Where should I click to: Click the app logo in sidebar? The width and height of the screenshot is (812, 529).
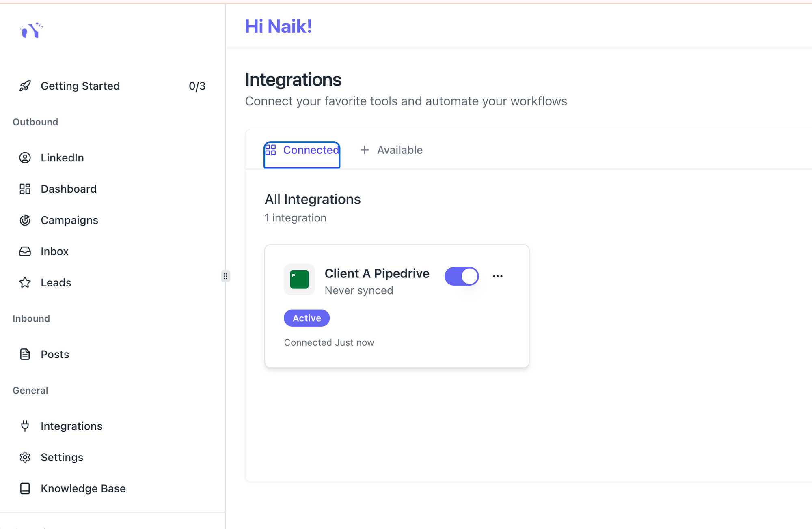point(31,30)
